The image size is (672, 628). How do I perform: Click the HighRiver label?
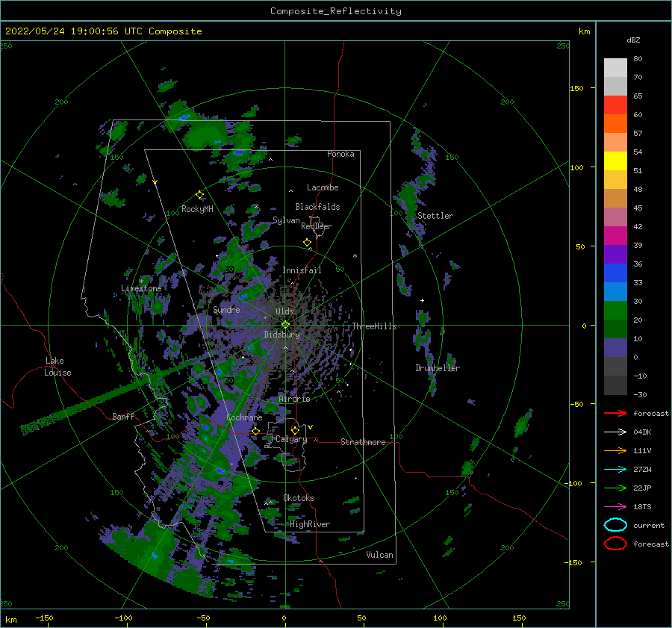coord(310,524)
